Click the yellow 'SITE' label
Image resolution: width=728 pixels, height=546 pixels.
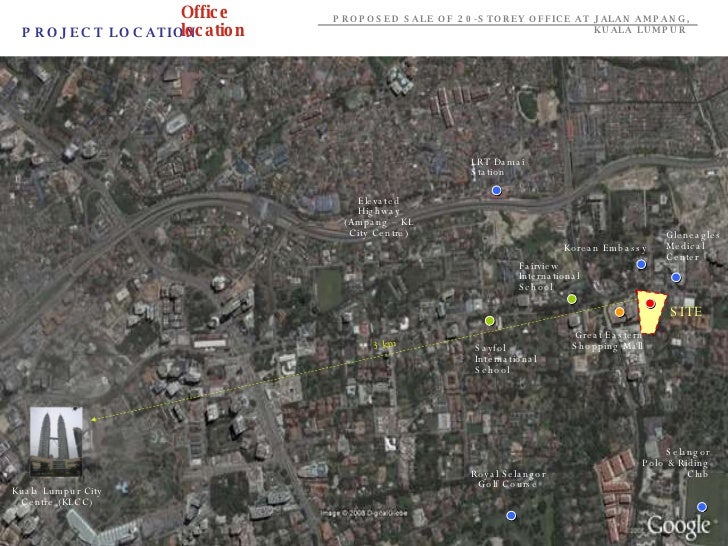(686, 312)
